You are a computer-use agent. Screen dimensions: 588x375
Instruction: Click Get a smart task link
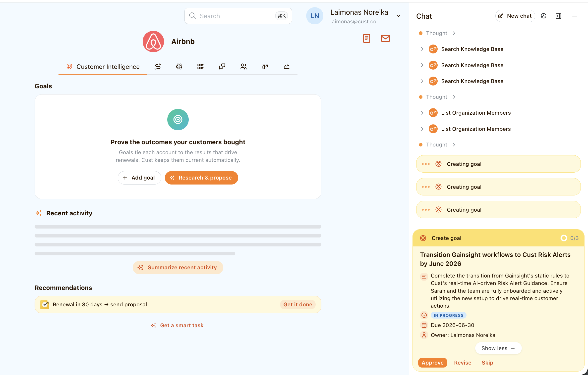tap(177, 326)
